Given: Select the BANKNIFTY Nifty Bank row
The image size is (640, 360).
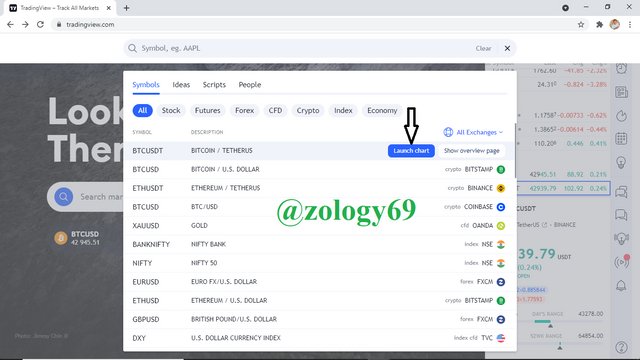Looking at the screenshot, I should pyautogui.click(x=319, y=244).
